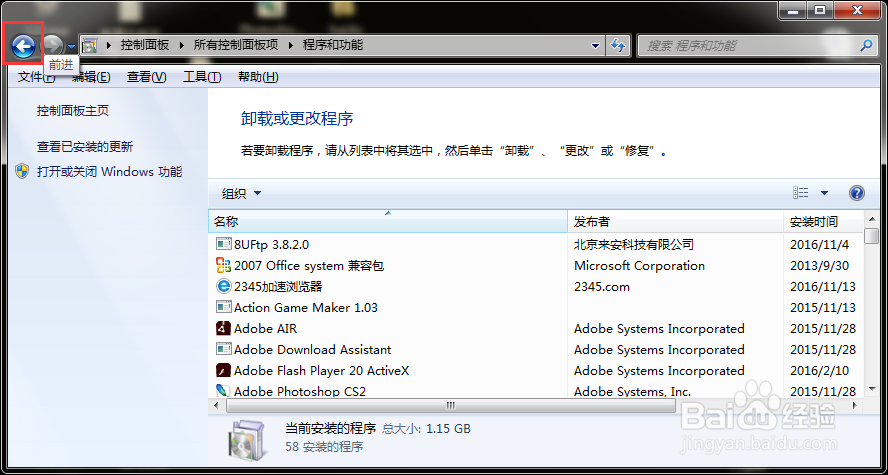The width and height of the screenshot is (888, 475).
Task: Click the 2345加速浏览器 icon
Action: [224, 286]
